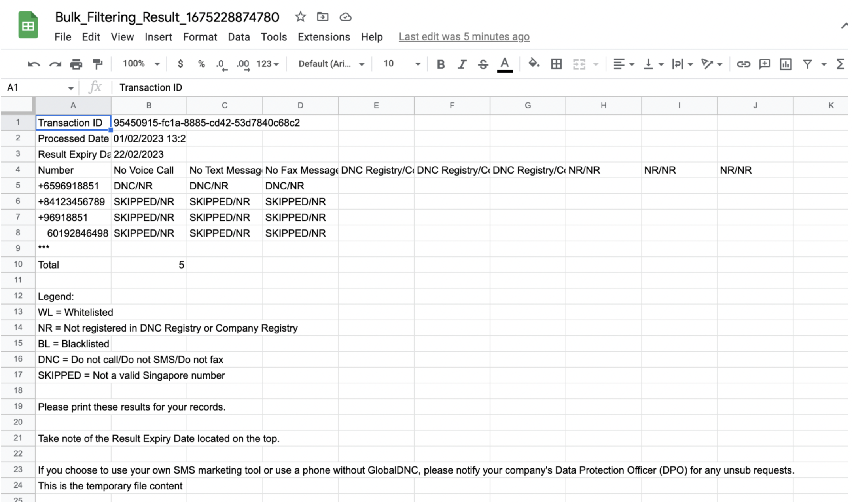This screenshot has width=852, height=504.
Task: Click the Google Sheets home icon
Action: tap(28, 25)
